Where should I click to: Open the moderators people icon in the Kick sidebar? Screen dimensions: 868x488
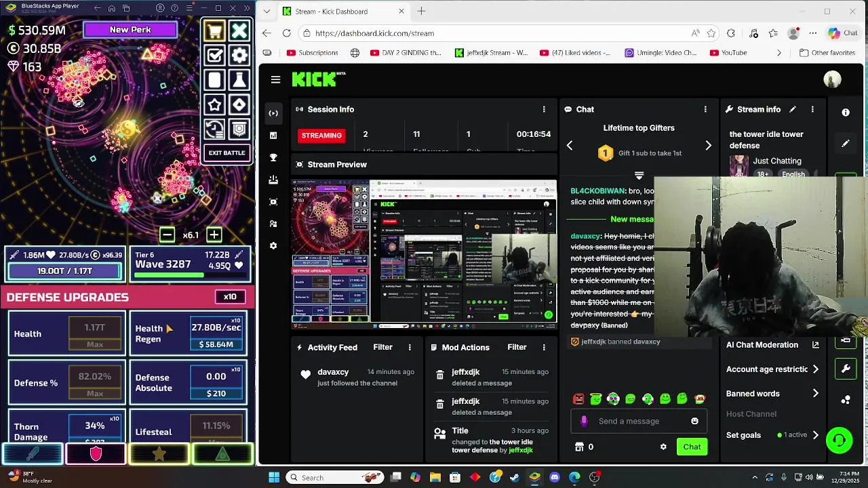click(x=273, y=224)
